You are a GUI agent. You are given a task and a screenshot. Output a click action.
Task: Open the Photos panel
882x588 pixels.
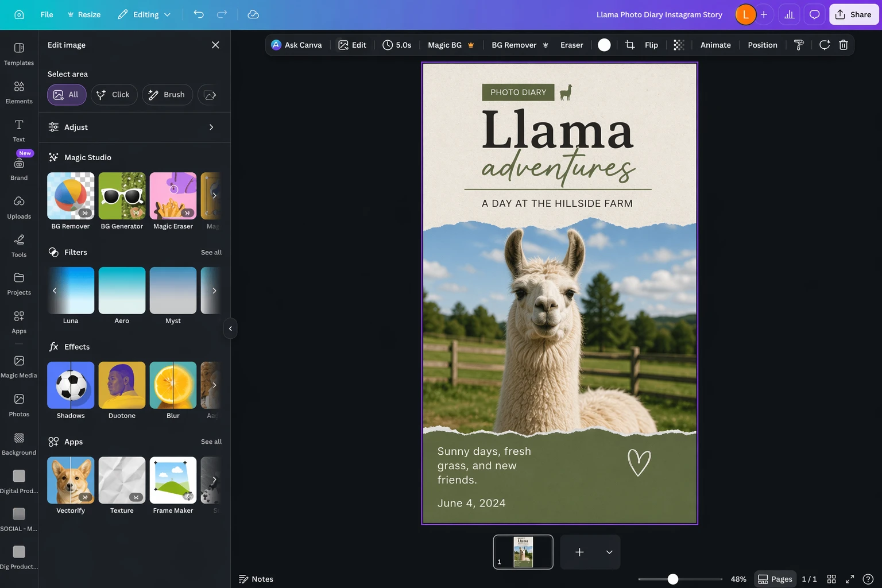[x=18, y=404]
